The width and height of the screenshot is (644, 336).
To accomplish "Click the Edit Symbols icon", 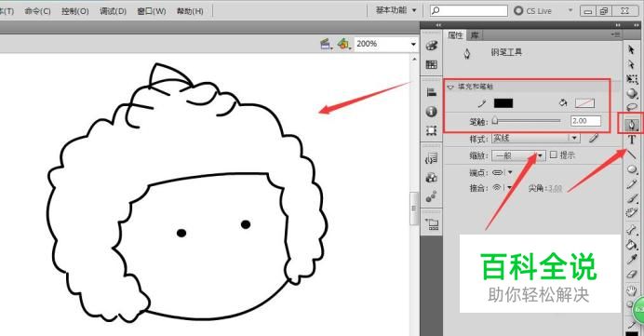I will pos(343,44).
